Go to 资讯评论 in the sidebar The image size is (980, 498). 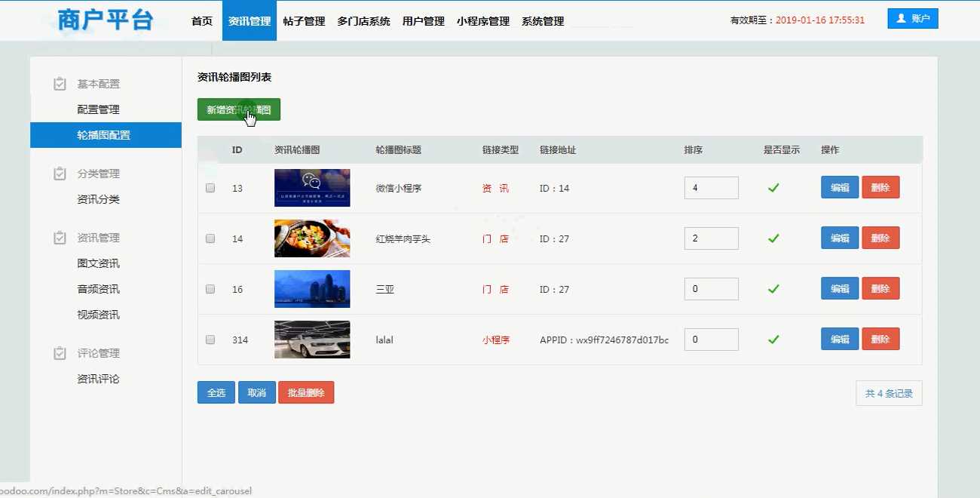[x=98, y=379]
